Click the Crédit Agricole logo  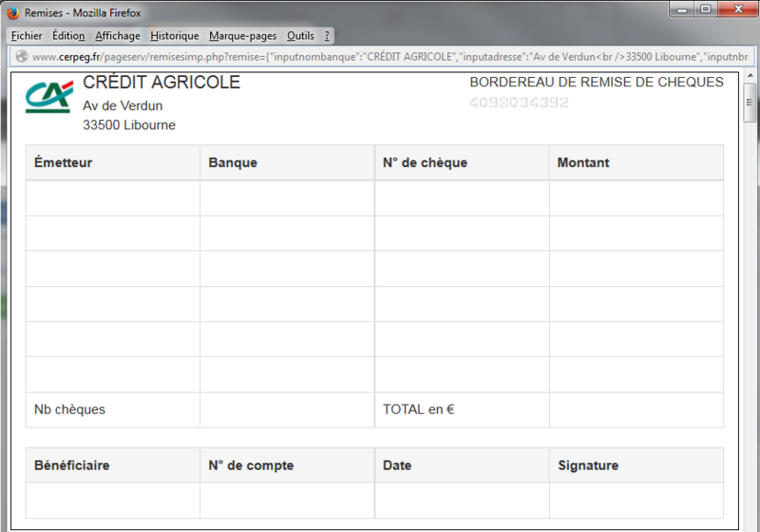49,96
